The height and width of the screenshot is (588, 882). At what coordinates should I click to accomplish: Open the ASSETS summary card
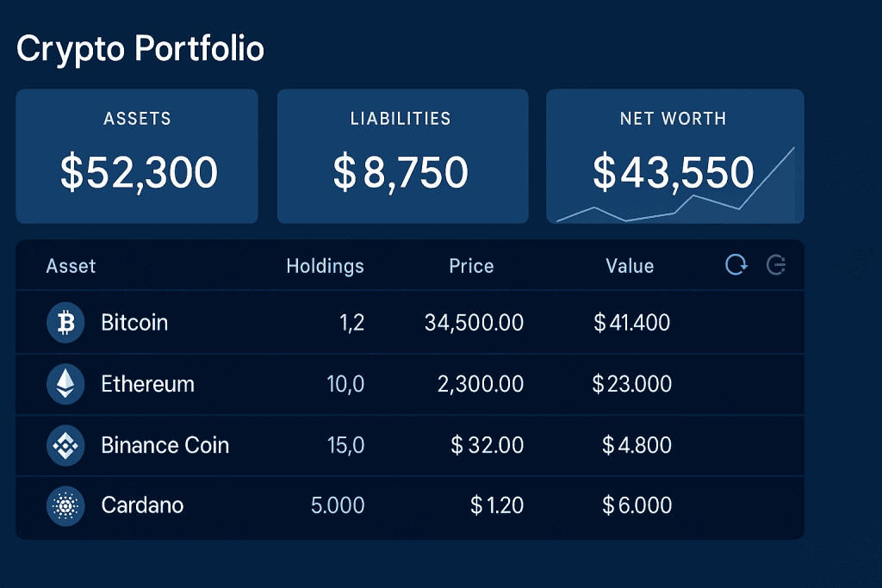click(137, 155)
